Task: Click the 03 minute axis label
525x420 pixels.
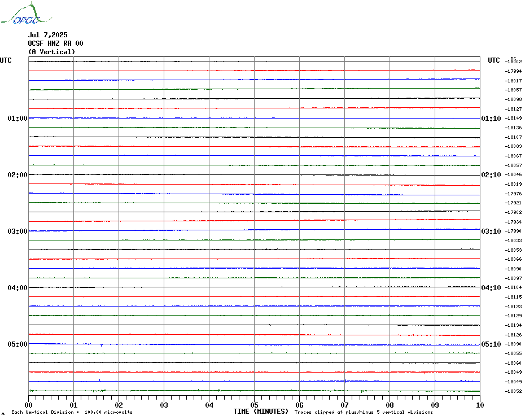Action: [x=164, y=405]
